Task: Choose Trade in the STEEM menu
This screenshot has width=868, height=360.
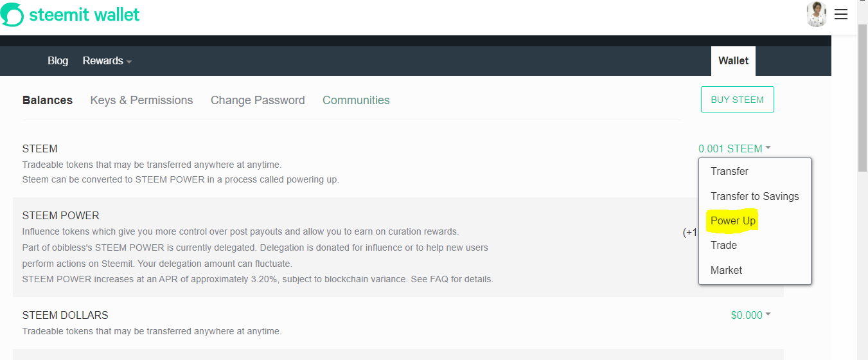Action: (x=723, y=245)
